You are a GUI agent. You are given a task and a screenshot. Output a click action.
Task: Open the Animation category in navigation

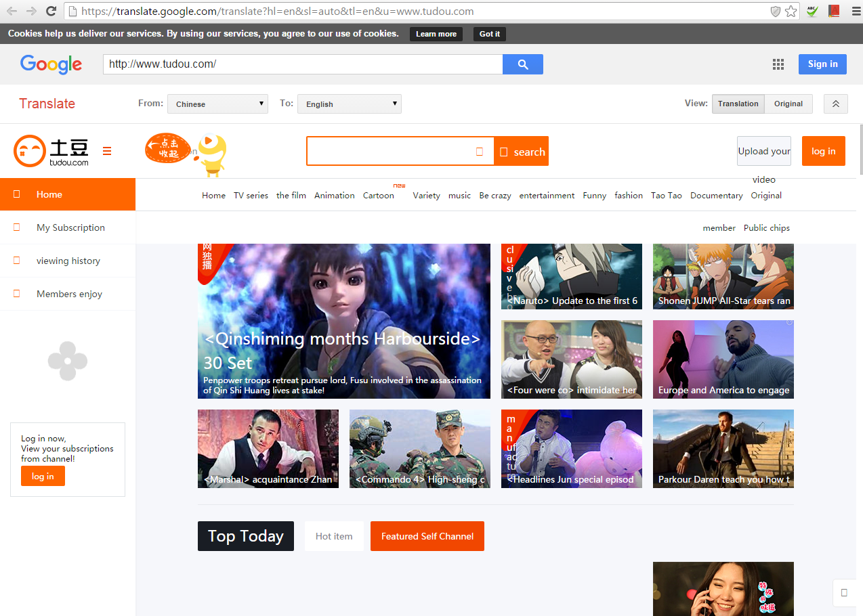coord(334,195)
